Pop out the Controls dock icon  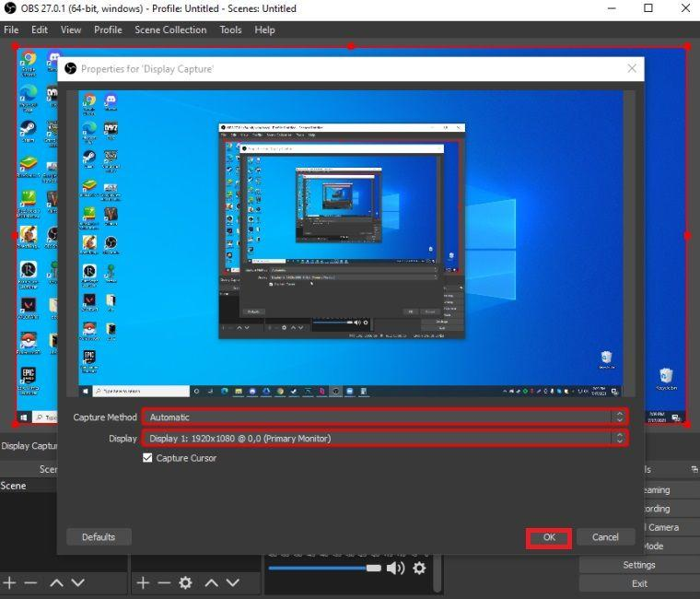(694, 469)
